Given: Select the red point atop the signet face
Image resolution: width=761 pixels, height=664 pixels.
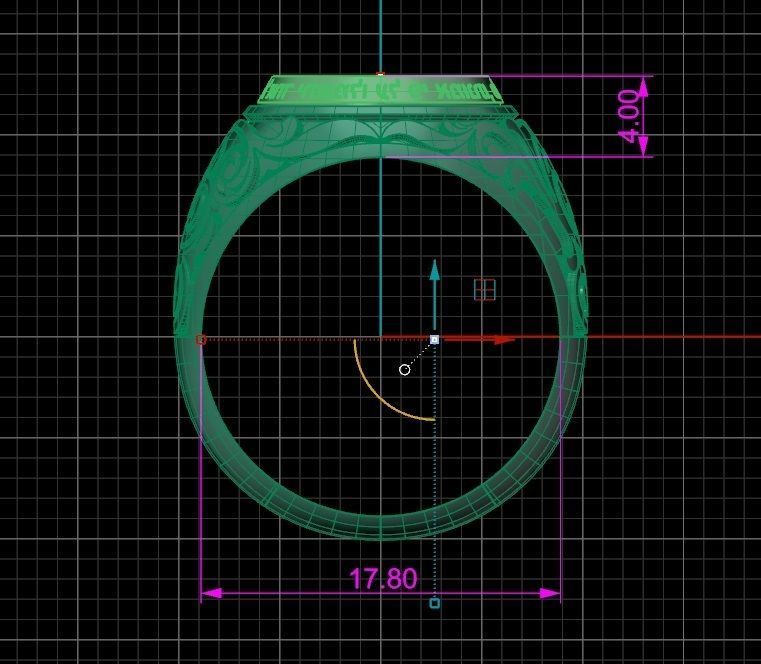Looking at the screenshot, I should point(380,74).
